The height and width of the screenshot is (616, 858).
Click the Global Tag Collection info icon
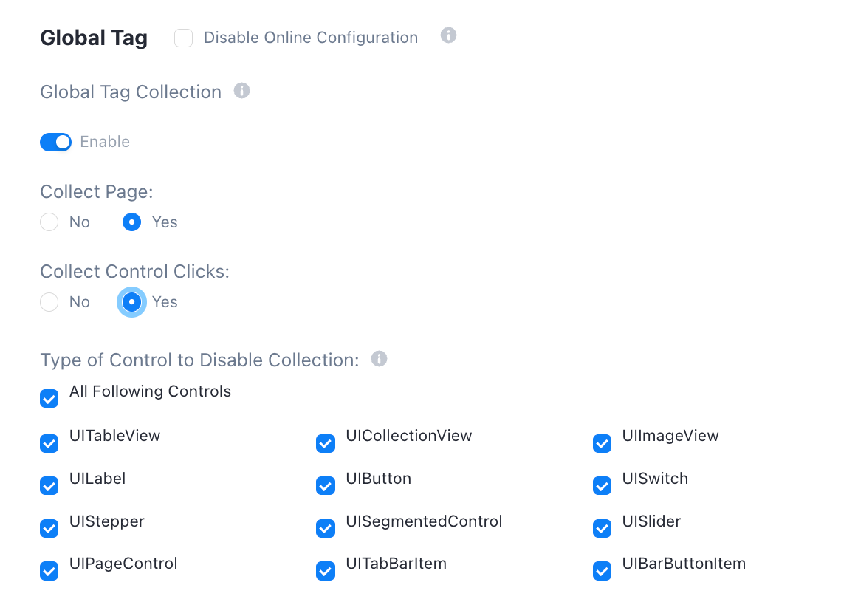click(241, 91)
